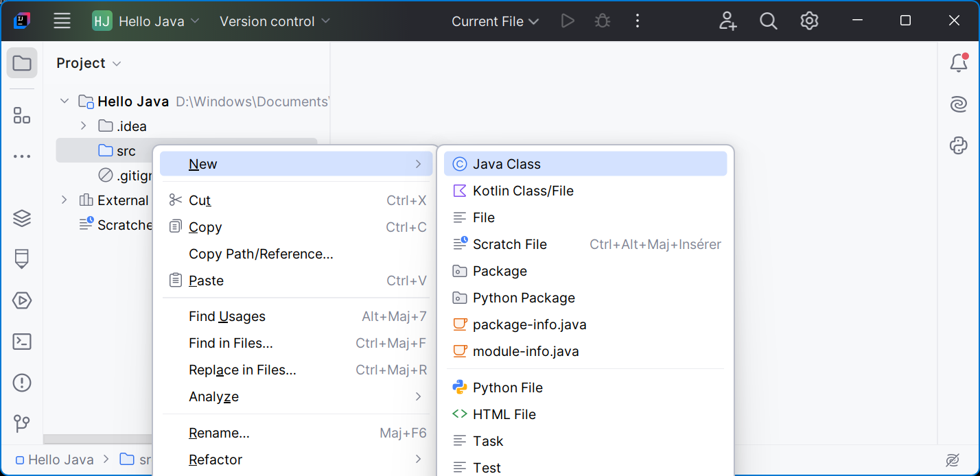Click the Notifications bell icon
980x476 pixels.
(958, 63)
